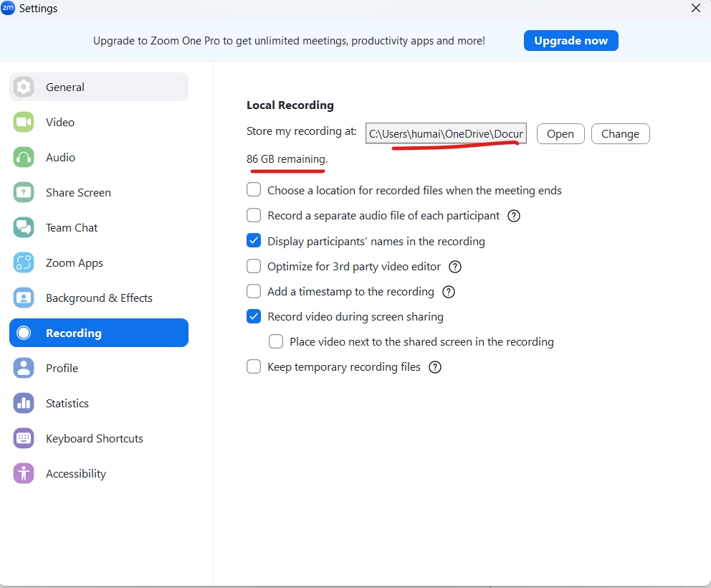Screen dimensions: 711x588
Task: Open help for timestamp option
Action: [449, 292]
